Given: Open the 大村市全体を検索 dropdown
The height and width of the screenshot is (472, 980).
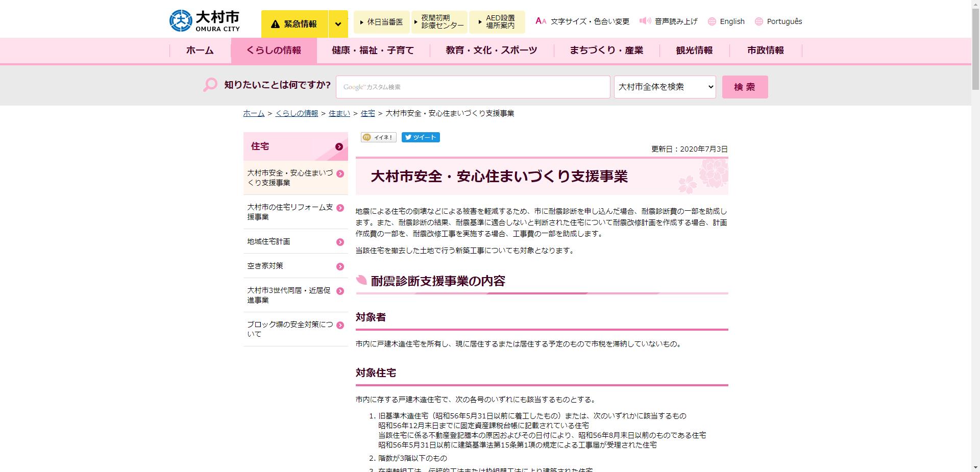Looking at the screenshot, I should (x=664, y=87).
